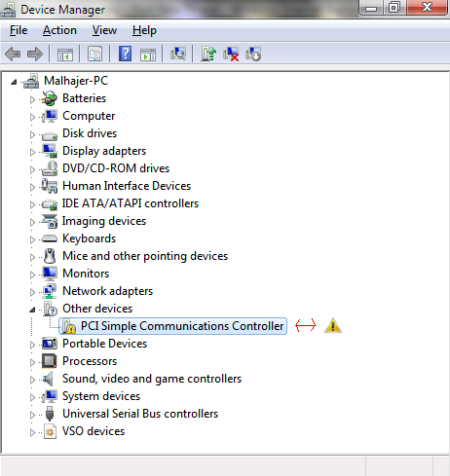450x476 pixels.
Task: Click the Keyboards category icon
Action: point(50,238)
